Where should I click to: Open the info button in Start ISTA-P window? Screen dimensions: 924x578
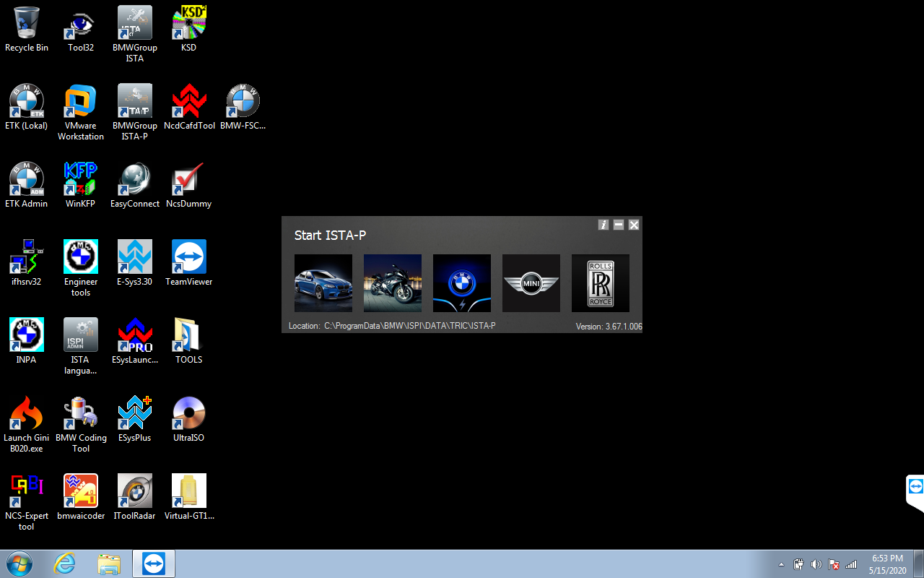pos(603,225)
